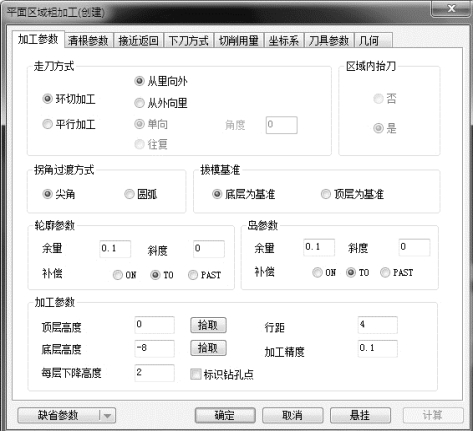Click 拾取 next to 顶层高度
Image resolution: width=473 pixels, height=431 pixels.
tap(208, 325)
